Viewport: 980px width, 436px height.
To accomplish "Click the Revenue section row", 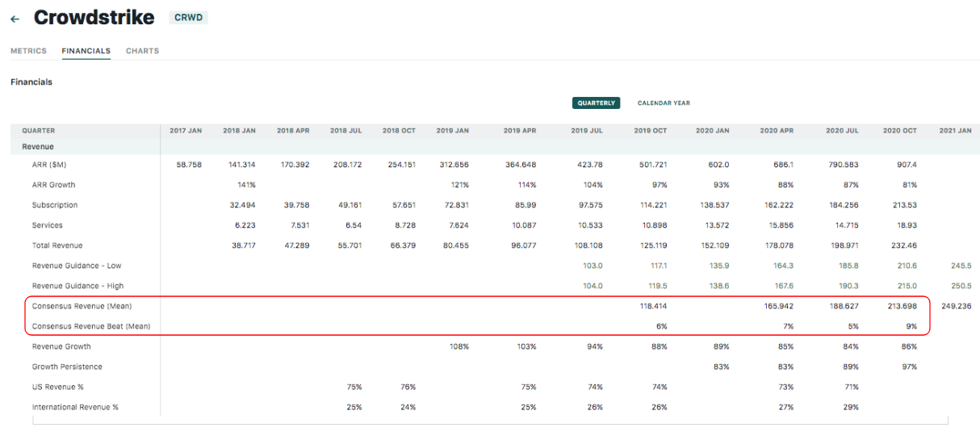I will click(495, 147).
